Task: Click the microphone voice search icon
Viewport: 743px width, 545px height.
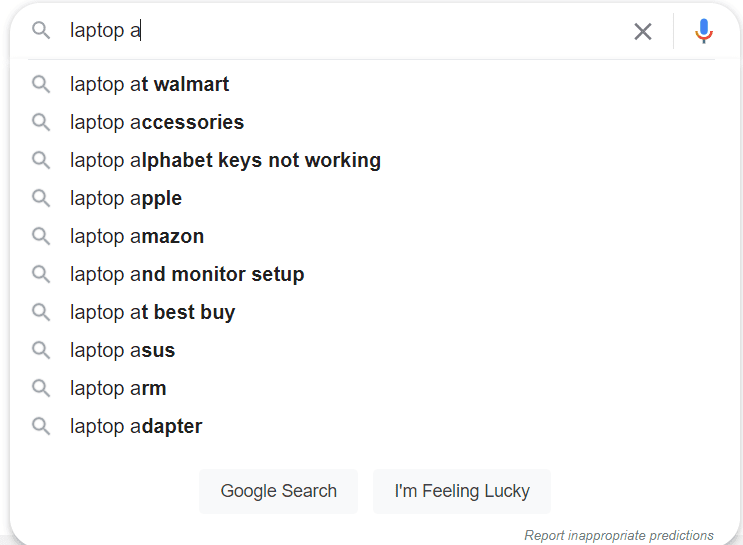Action: [704, 31]
